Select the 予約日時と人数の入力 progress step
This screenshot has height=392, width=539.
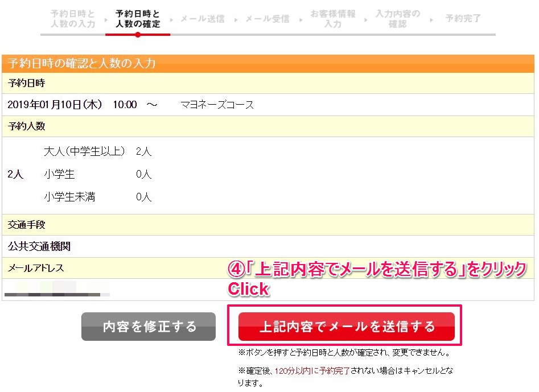73,19
